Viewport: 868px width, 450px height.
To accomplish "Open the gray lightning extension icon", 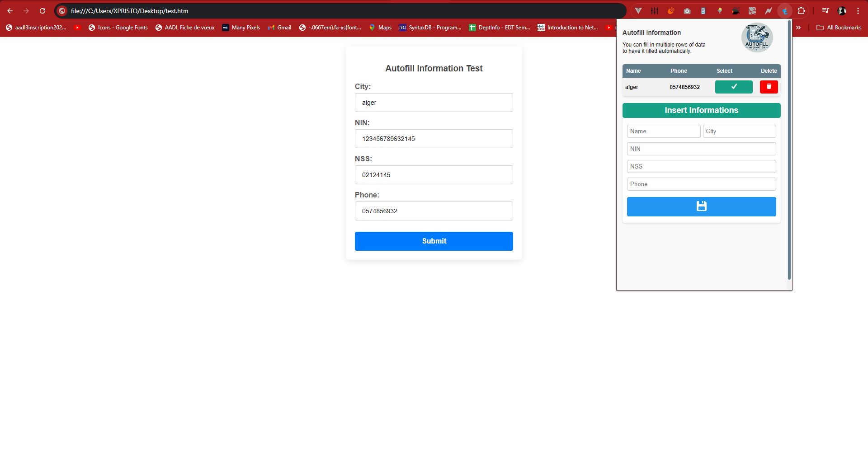I will [769, 11].
